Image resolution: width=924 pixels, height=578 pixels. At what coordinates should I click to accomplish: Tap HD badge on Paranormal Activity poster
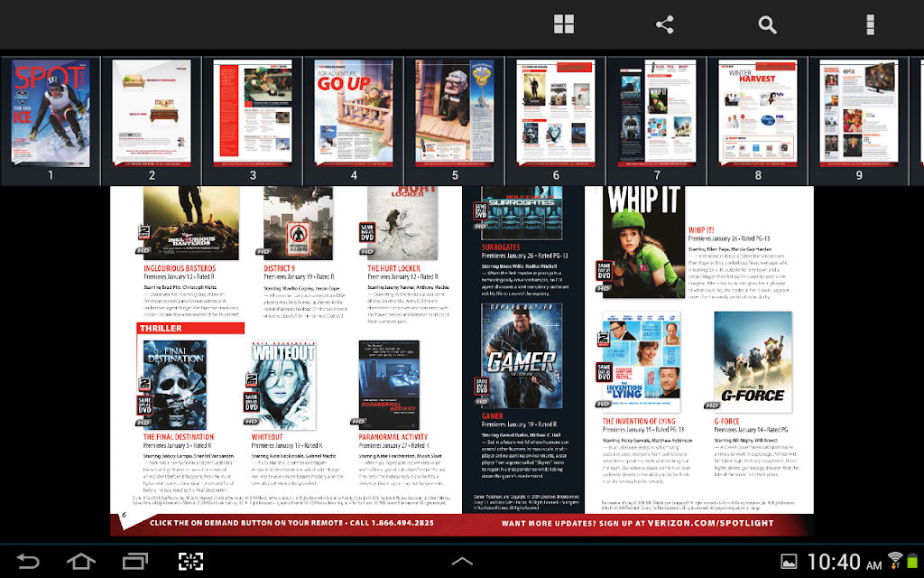pyautogui.click(x=358, y=422)
